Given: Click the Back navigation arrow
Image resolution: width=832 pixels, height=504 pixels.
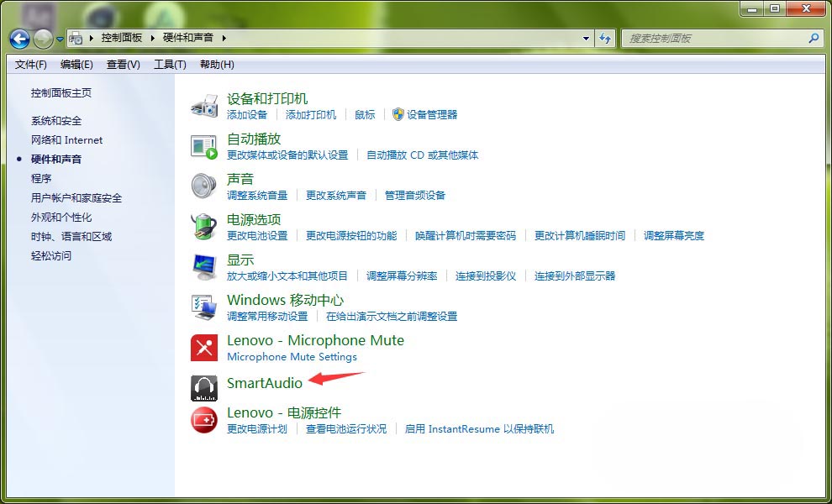Looking at the screenshot, I should [19, 38].
